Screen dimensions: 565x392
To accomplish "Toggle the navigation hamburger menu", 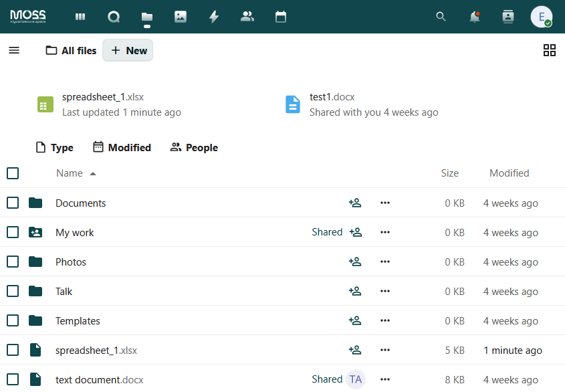I will tap(14, 50).
